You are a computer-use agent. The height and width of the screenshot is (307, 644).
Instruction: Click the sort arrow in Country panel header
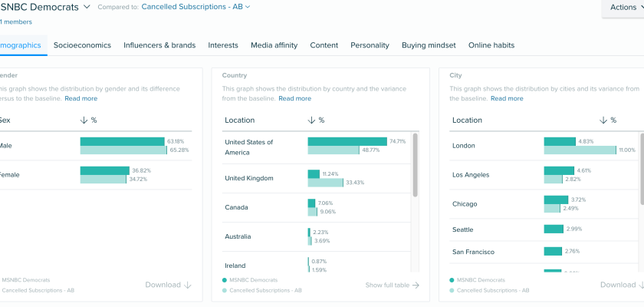coord(311,120)
